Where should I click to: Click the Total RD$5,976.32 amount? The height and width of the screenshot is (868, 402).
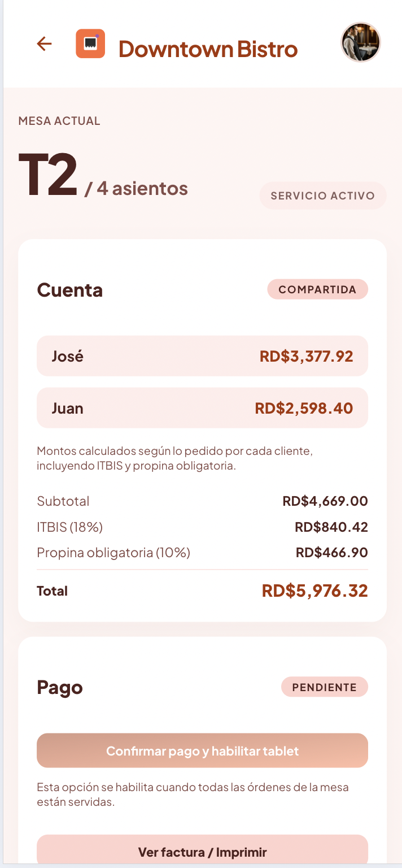(314, 590)
